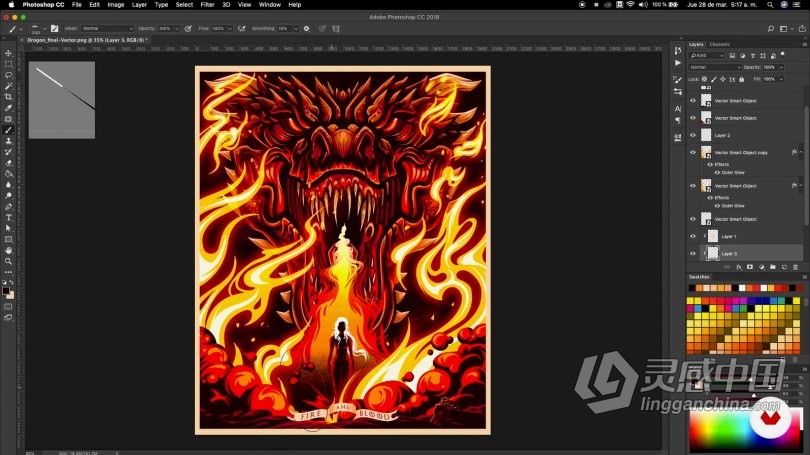
Task: Select the Brush tool in the toolbox
Action: [x=8, y=130]
